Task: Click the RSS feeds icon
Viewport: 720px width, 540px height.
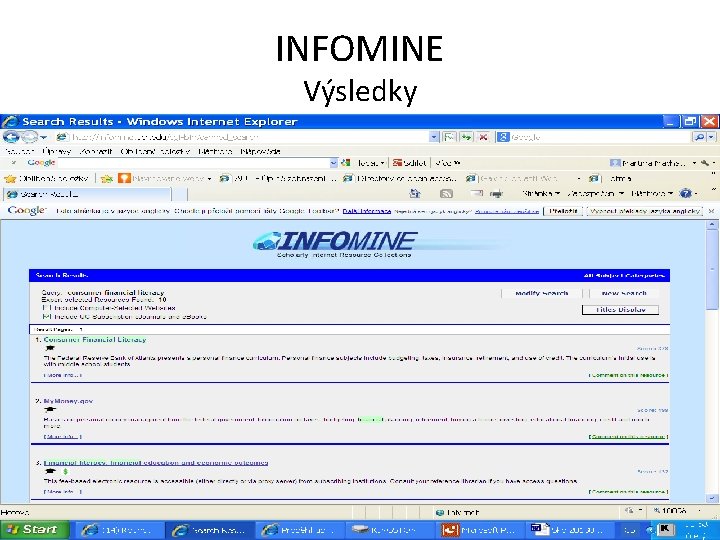Action: coord(446,194)
